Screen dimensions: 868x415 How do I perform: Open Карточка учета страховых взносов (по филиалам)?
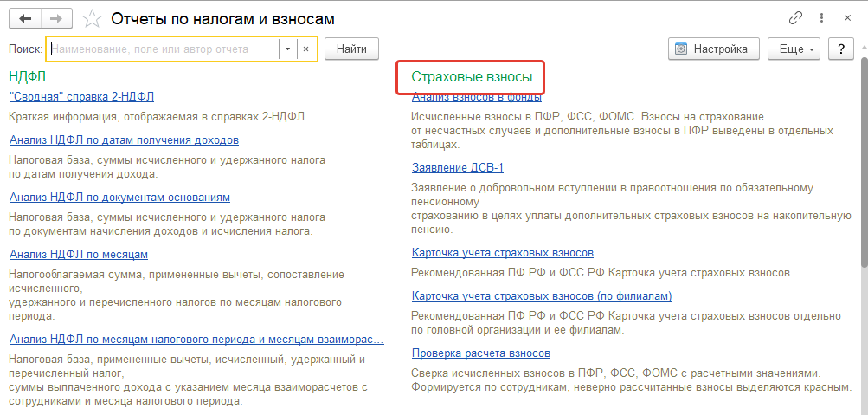542,296
